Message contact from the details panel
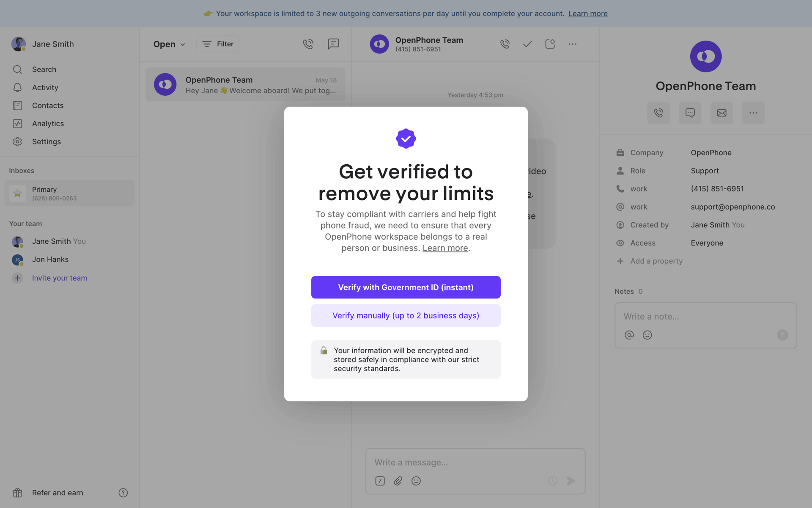This screenshot has height=508, width=812. coord(690,113)
